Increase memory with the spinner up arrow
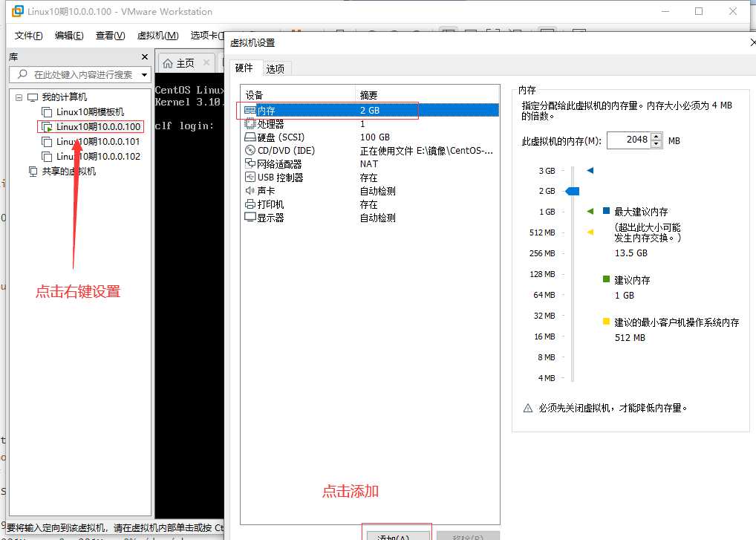 point(656,137)
